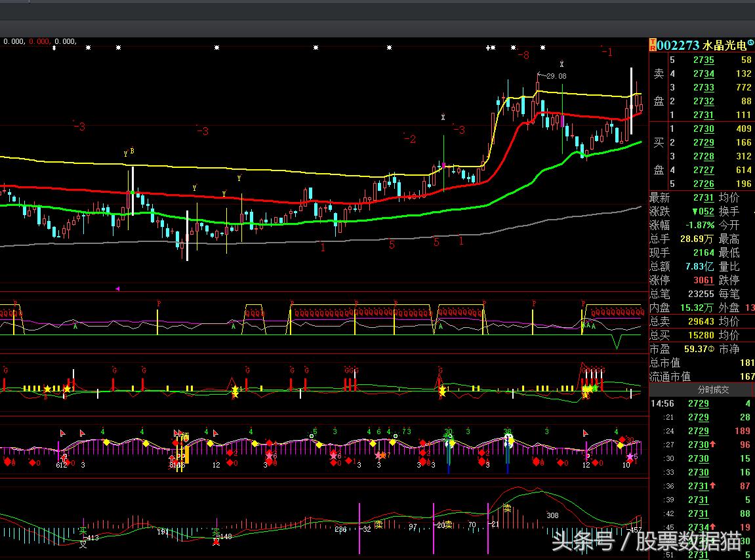This screenshot has height=560, width=755.
Task: Click the tick volume 189 in trade list
Action: point(743,431)
